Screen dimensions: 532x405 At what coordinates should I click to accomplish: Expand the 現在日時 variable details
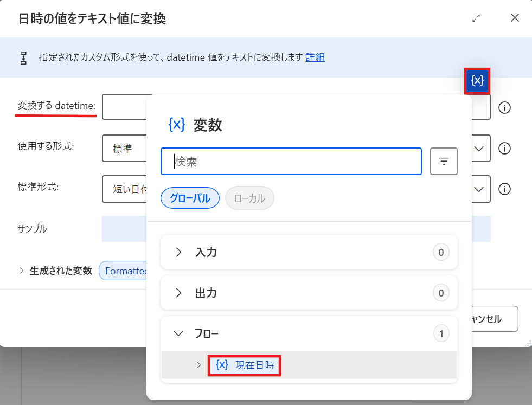pyautogui.click(x=199, y=365)
